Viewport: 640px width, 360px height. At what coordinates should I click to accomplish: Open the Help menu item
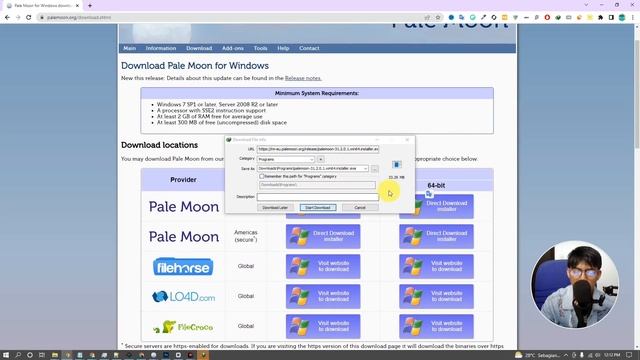pyautogui.click(x=283, y=48)
